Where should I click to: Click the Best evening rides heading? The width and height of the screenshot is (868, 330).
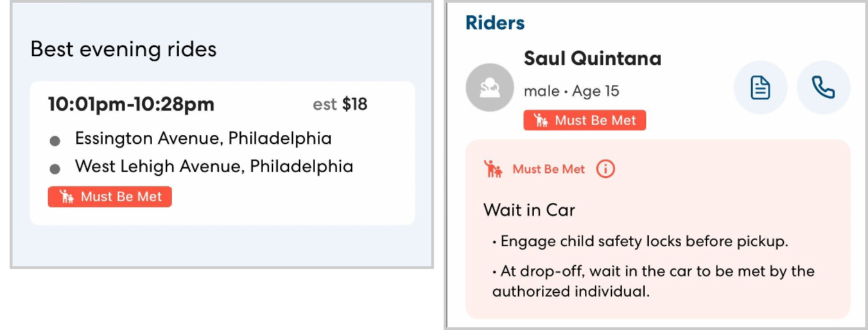pos(123,49)
